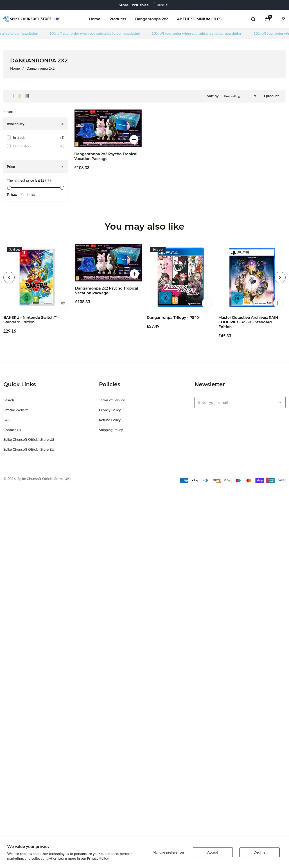The image size is (289, 868).
Task: Open Refund Policy footer link
Action: [x=110, y=420]
